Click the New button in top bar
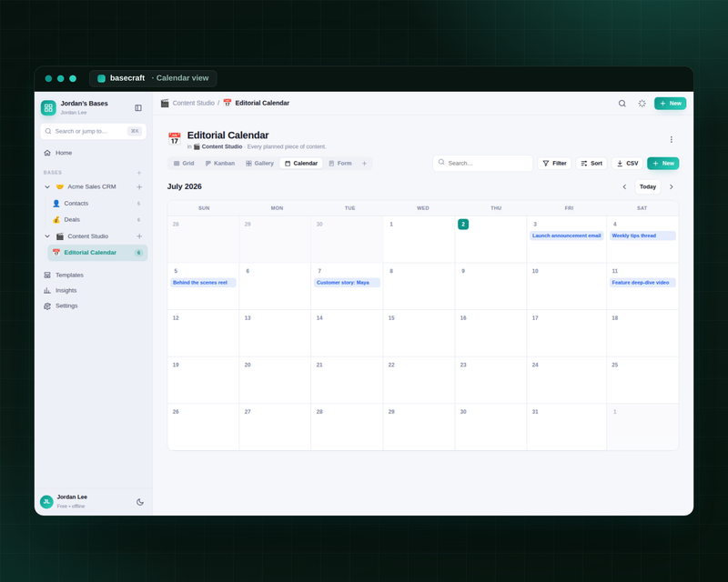This screenshot has height=582, width=728. [670, 104]
